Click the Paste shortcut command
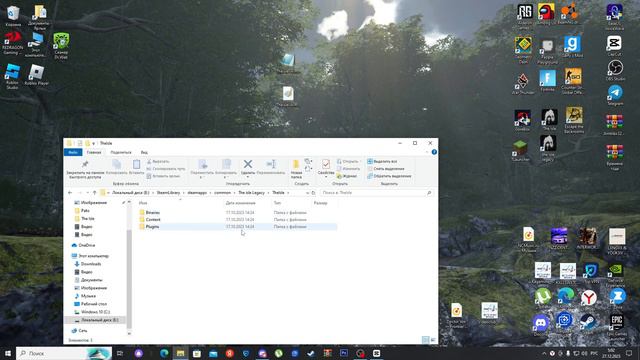This screenshot has height=360, width=640. coord(163,176)
